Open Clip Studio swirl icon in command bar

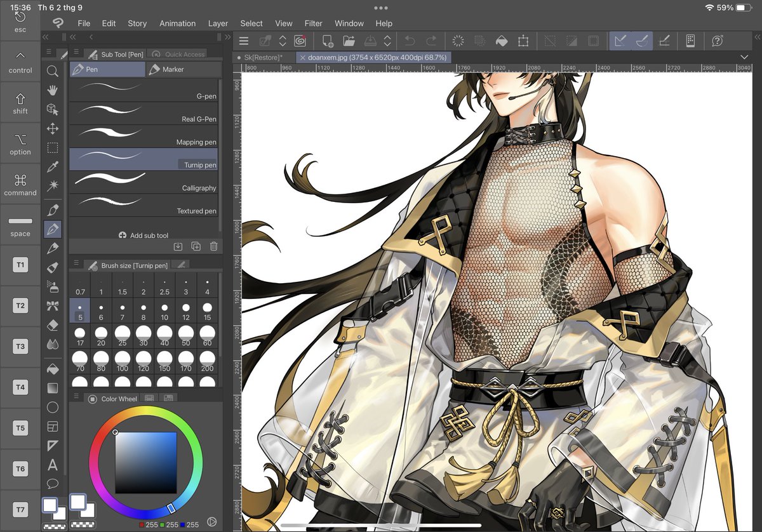(300, 41)
